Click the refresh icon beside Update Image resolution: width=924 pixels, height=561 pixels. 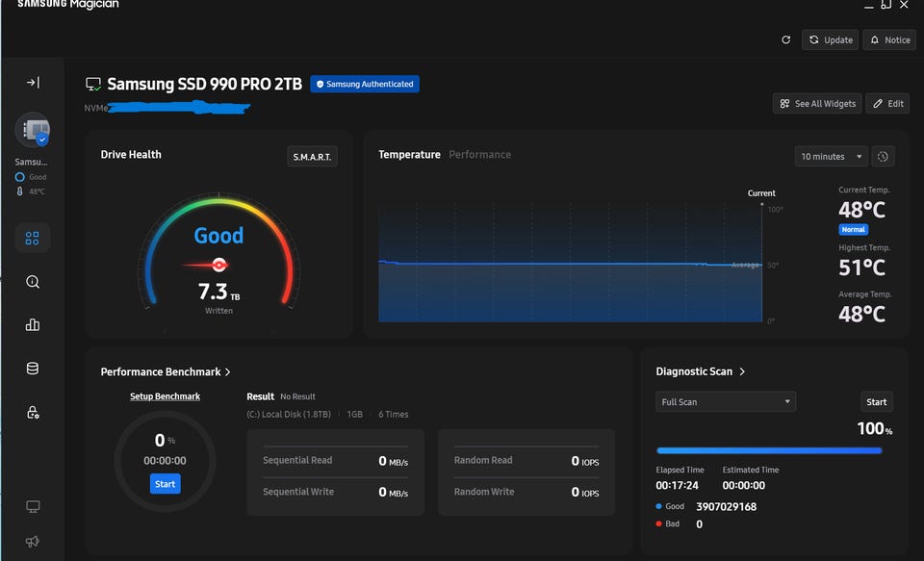[x=786, y=40]
